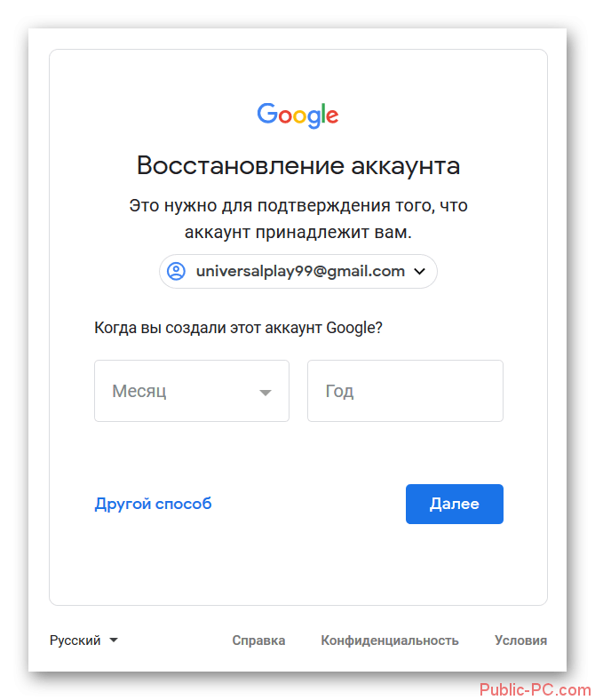
Task: Open the Справка link
Action: [x=258, y=640]
